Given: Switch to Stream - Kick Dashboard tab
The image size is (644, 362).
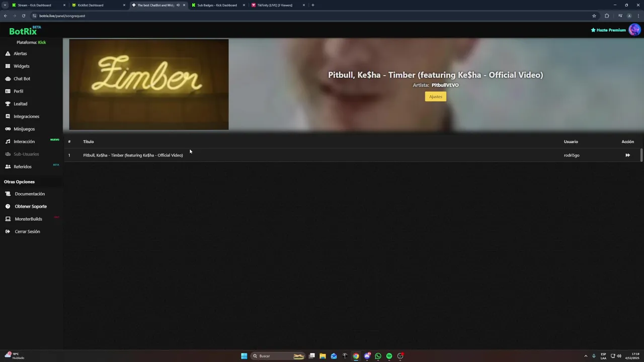Looking at the screenshot, I should tap(38, 5).
